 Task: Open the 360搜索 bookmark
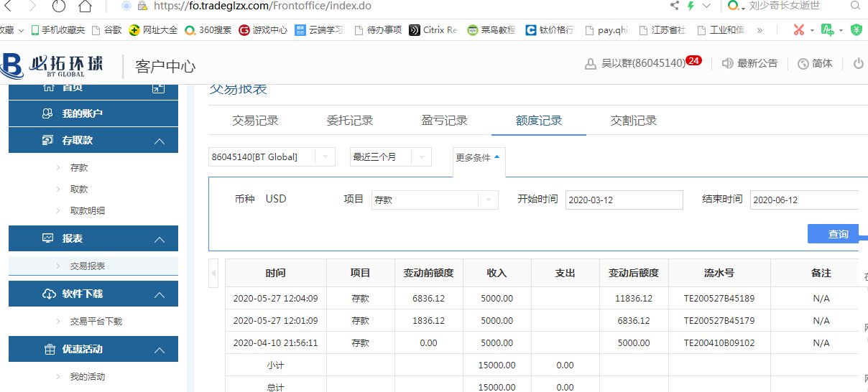[208, 30]
